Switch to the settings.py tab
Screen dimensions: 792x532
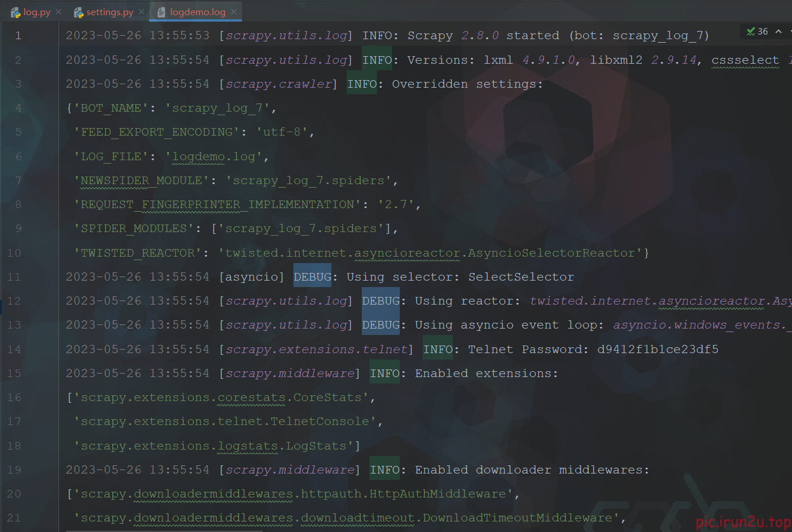(109, 12)
